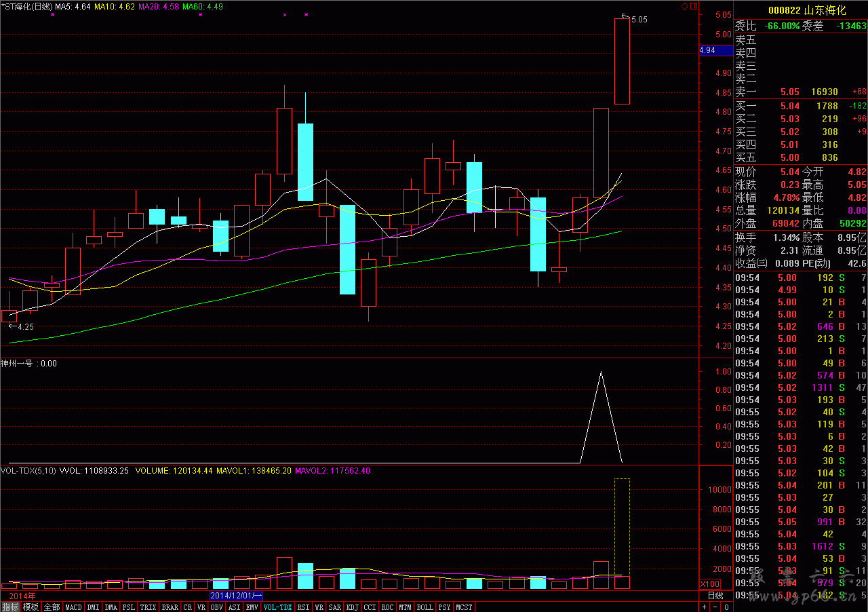
Task: Switch indicator to MACD
Action: [x=73, y=607]
